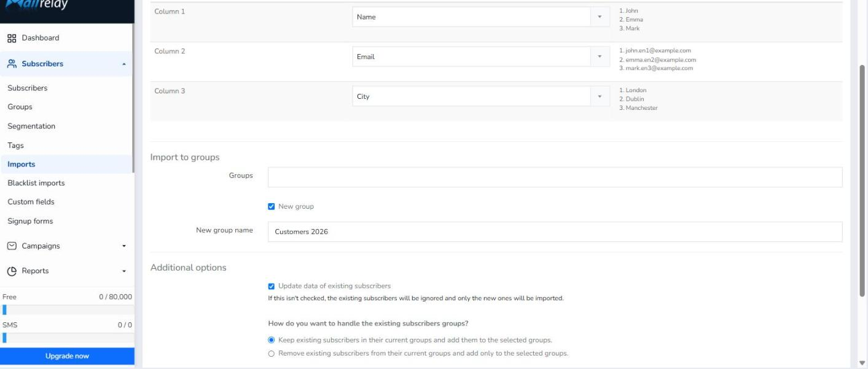Viewport: 868px width, 369px height.
Task: Click sample value 'Emma'
Action: tap(633, 20)
